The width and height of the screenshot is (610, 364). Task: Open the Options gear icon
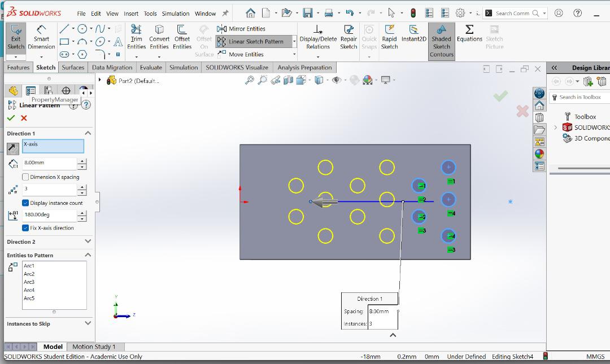pyautogui.click(x=460, y=13)
